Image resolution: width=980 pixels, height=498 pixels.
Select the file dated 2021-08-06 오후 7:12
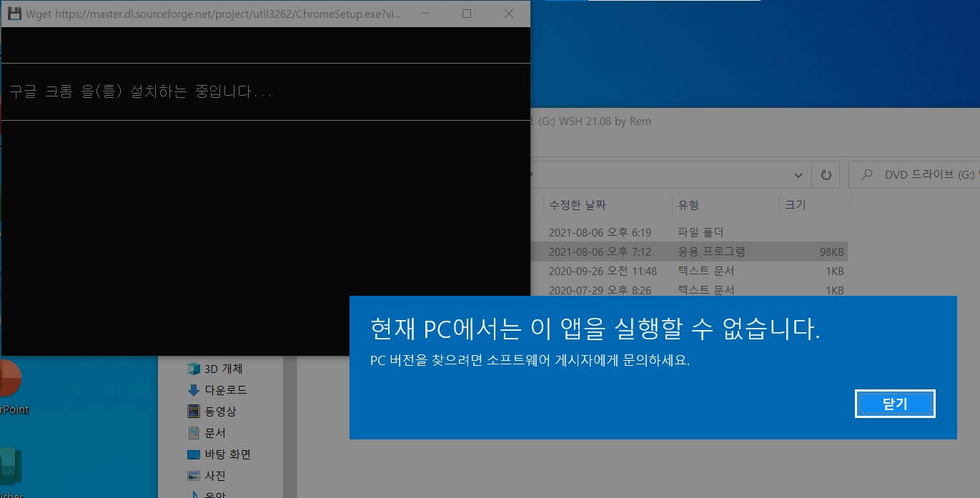pos(600,252)
